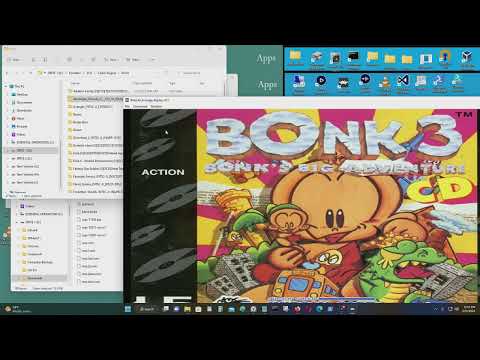Click the Bonk 3 cover artwork
Screen dimensions: 480x360
tap(337, 206)
